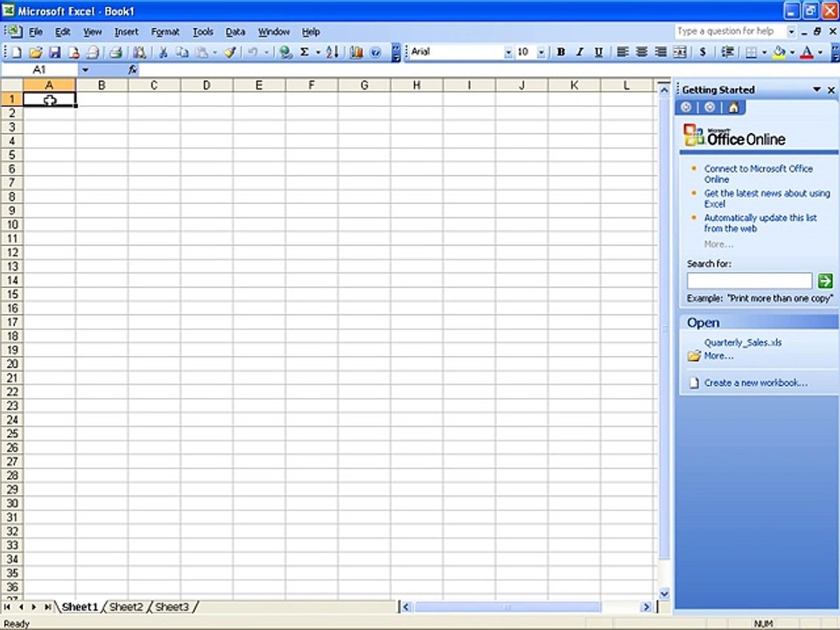This screenshot has height=630, width=840.
Task: Open the Fill Color palette dropdown arrow
Action: click(793, 52)
